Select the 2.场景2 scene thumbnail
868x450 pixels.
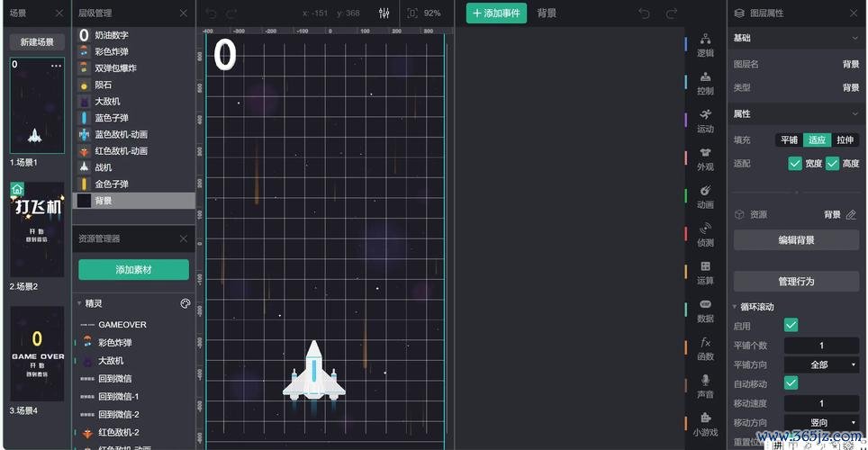[x=37, y=229]
